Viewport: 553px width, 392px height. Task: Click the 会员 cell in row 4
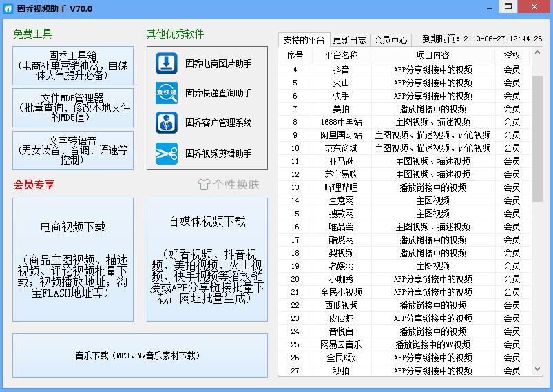[512, 70]
